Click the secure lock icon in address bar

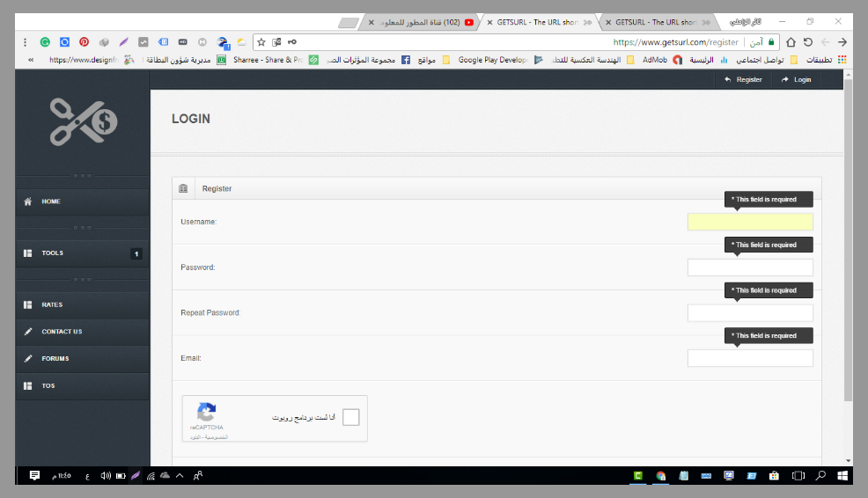click(x=771, y=42)
